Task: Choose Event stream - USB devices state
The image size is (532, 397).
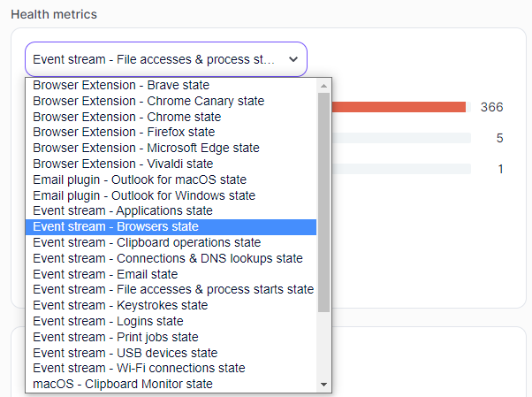Action: pos(125,353)
